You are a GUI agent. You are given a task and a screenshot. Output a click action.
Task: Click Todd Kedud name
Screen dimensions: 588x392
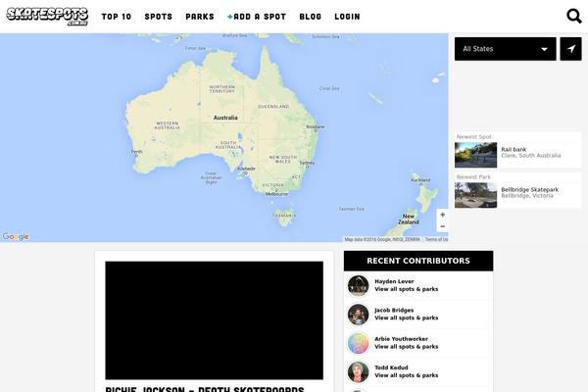391,367
